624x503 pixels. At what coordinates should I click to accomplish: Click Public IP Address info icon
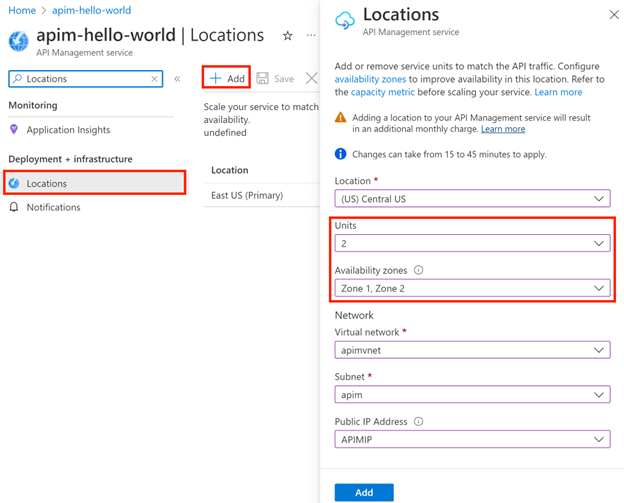pyautogui.click(x=417, y=421)
